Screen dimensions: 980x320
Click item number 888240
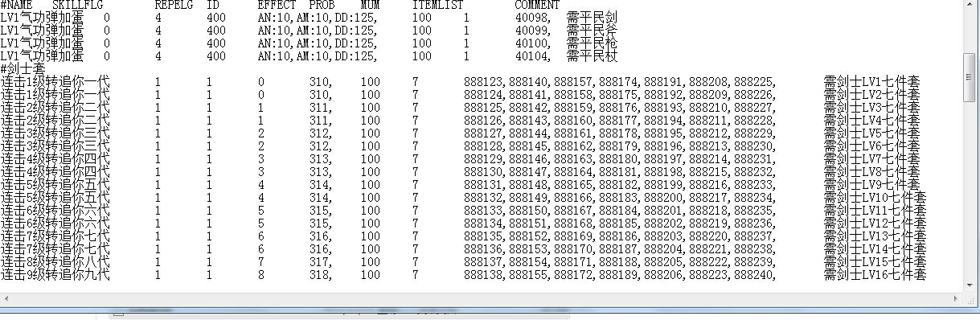754,275
